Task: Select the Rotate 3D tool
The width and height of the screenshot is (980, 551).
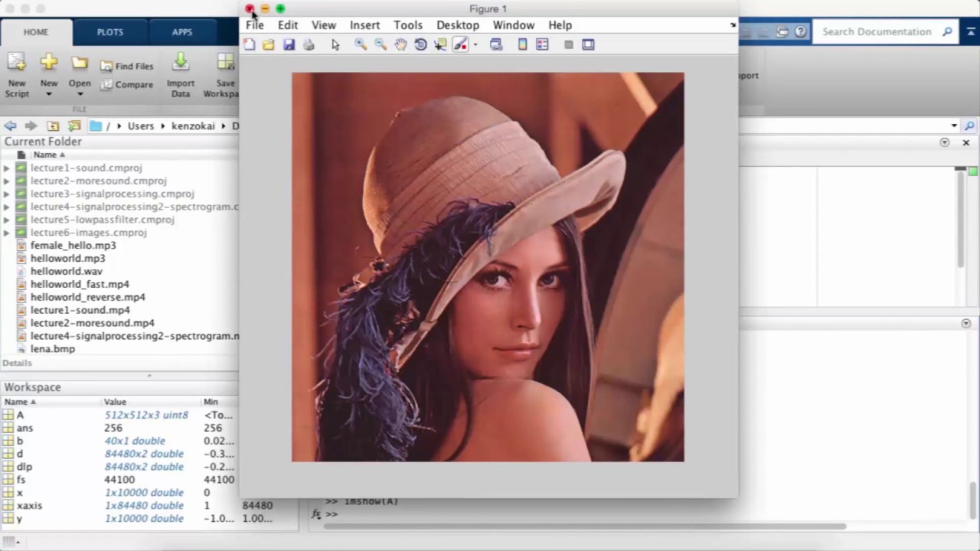Action: point(420,45)
